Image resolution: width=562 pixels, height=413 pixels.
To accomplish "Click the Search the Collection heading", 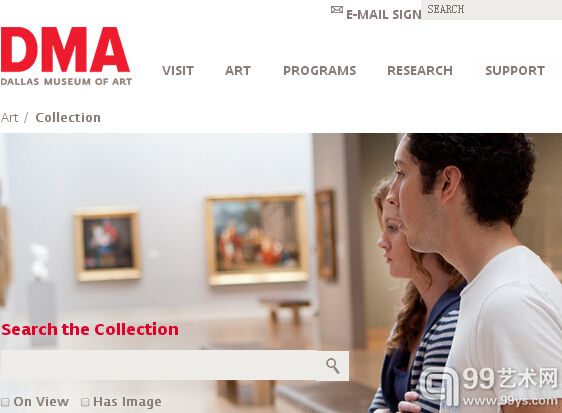I will (x=90, y=329).
